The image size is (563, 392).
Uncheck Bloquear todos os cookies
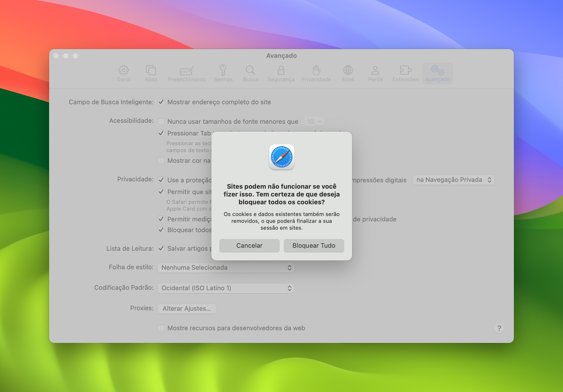pos(161,230)
